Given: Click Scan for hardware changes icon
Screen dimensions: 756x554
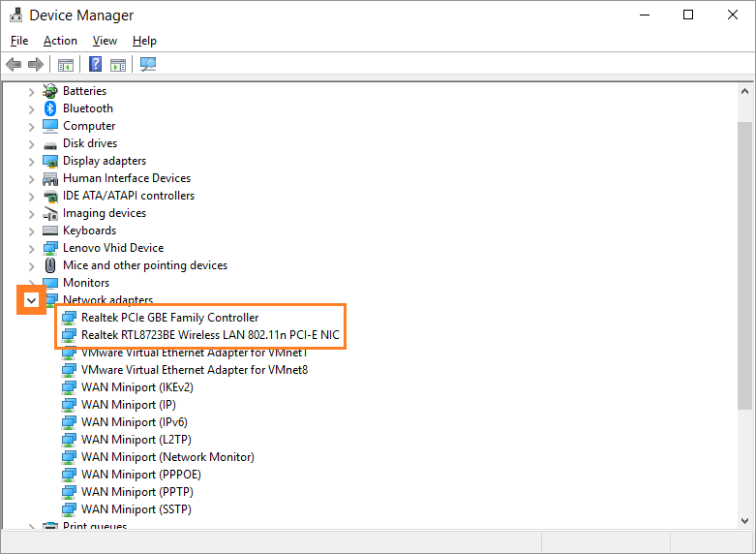Looking at the screenshot, I should point(148,64).
